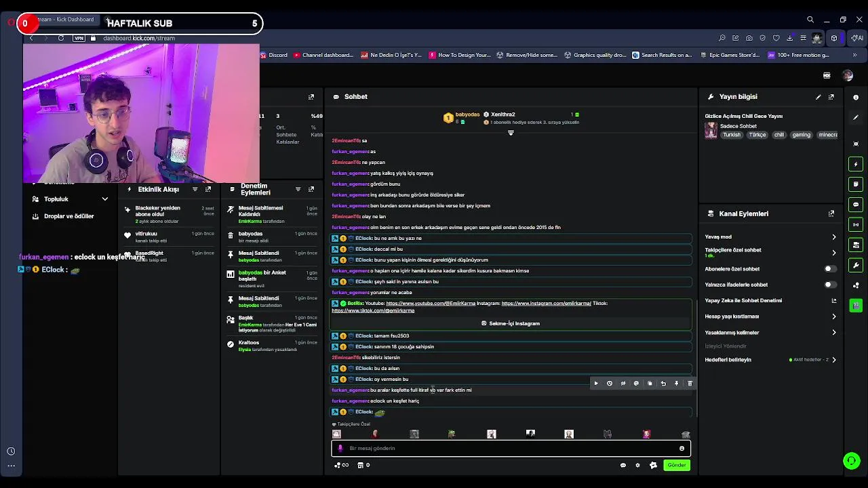
Task: Open Droplar ve ödüller in sidebar
Action: click(68, 216)
